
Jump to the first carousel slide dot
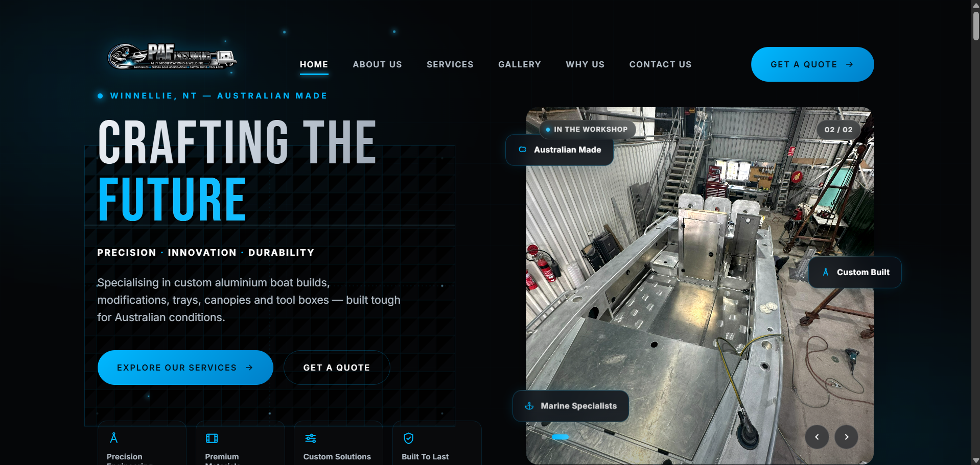point(544,437)
